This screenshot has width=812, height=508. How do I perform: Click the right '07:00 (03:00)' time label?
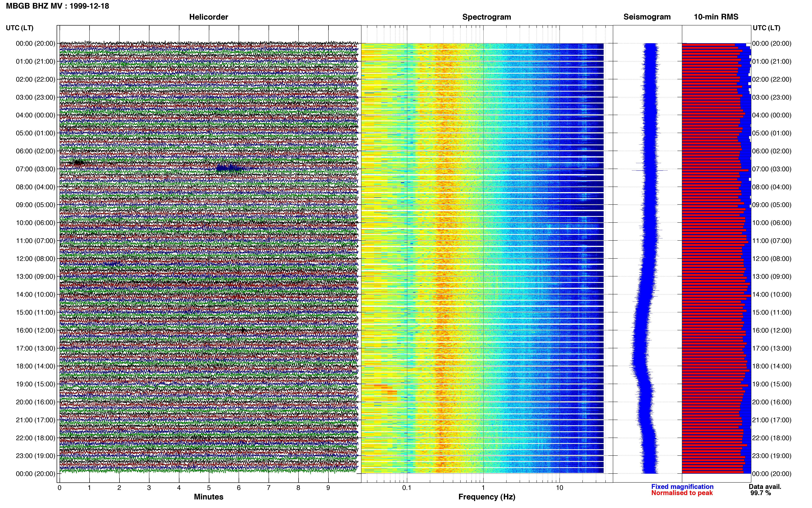pos(772,169)
